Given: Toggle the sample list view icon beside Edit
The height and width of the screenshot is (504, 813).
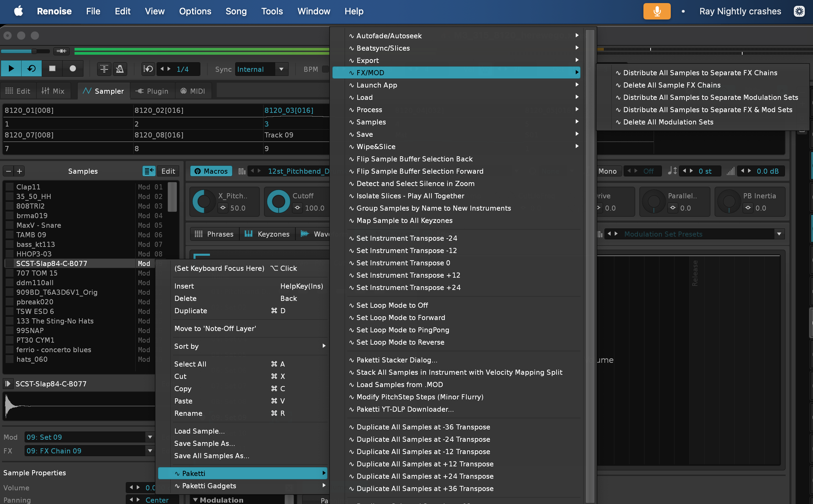Looking at the screenshot, I should (x=149, y=171).
